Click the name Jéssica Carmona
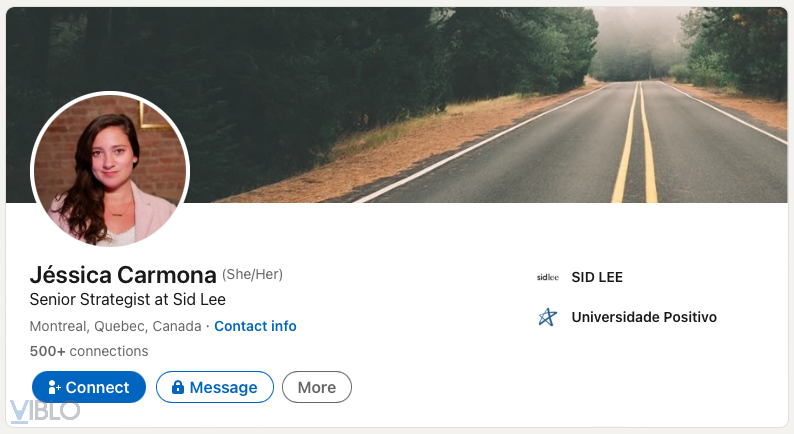 tap(123, 275)
